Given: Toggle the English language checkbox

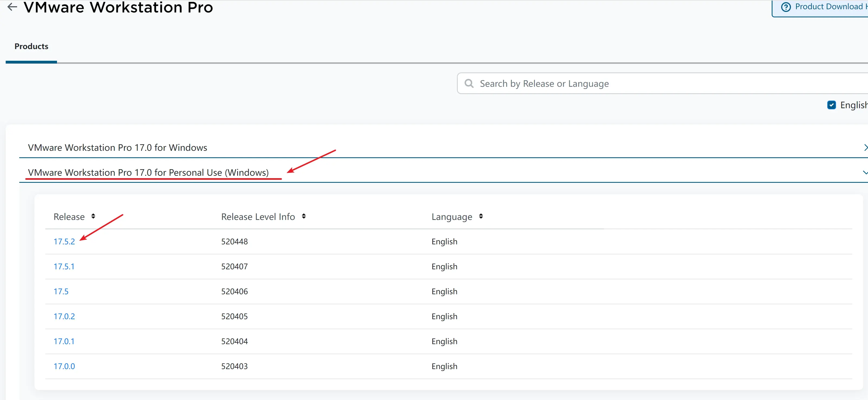Looking at the screenshot, I should (831, 105).
